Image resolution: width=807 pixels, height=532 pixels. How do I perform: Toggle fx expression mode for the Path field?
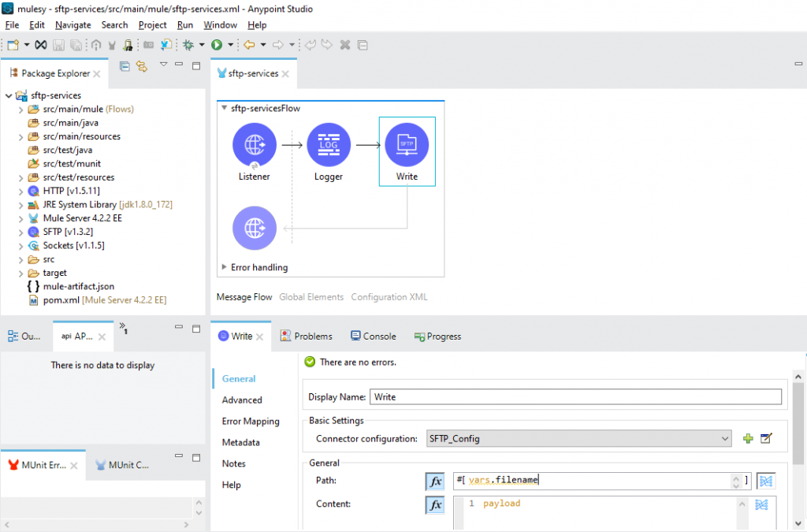(435, 481)
